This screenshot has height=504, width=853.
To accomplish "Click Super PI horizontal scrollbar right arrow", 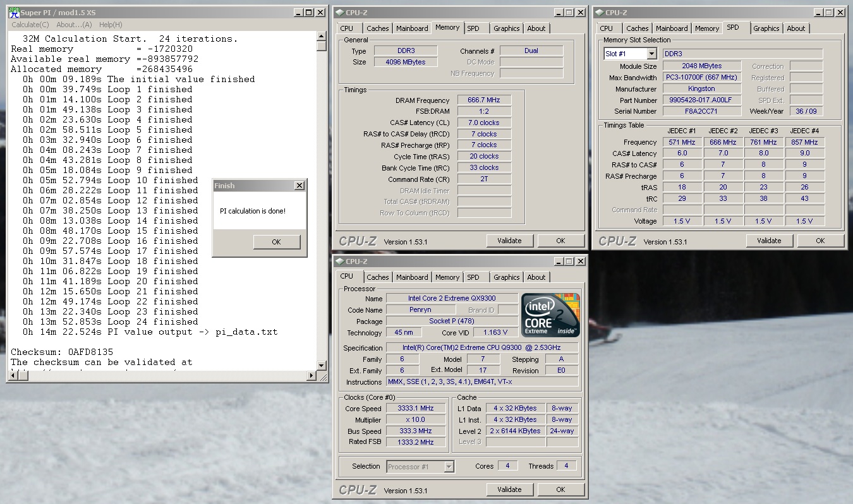I will tap(311, 375).
